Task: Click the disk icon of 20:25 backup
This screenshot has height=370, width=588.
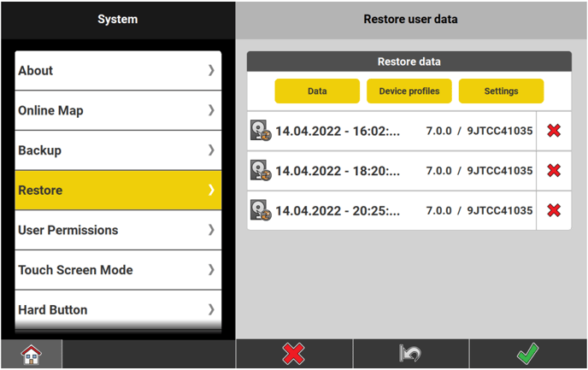Action: point(261,210)
